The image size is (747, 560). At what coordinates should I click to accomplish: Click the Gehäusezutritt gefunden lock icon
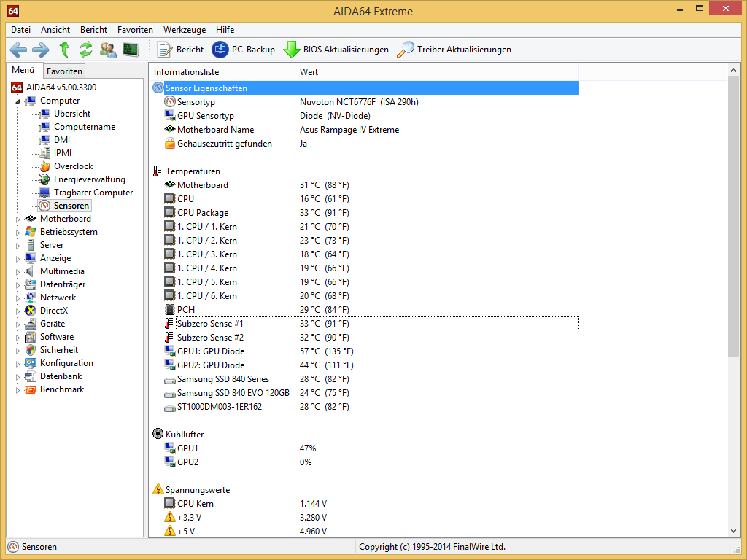click(169, 144)
